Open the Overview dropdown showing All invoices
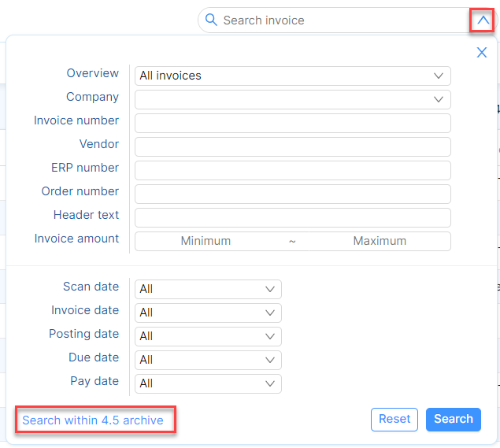Viewport: 500px width, 448px height. point(292,76)
